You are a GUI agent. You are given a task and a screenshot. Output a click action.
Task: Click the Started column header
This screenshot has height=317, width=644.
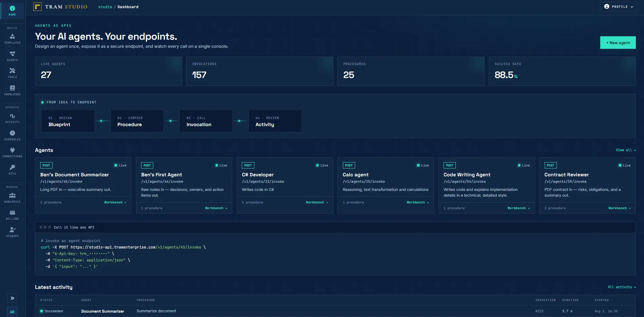tap(602, 300)
